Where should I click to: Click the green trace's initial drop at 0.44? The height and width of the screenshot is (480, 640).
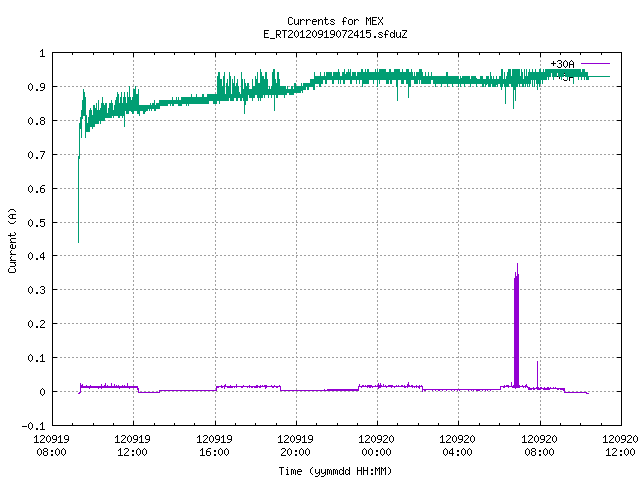[78, 241]
